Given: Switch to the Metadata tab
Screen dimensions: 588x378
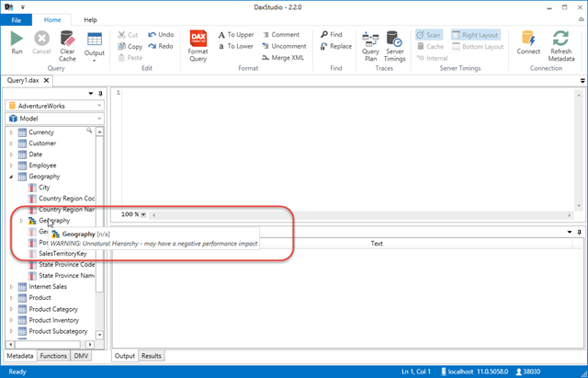Looking at the screenshot, I should [x=20, y=356].
